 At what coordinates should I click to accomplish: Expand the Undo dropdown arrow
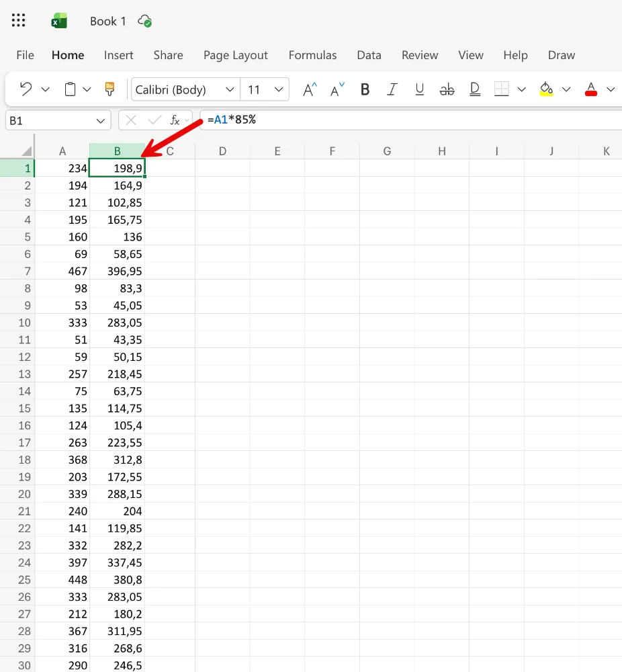click(46, 89)
